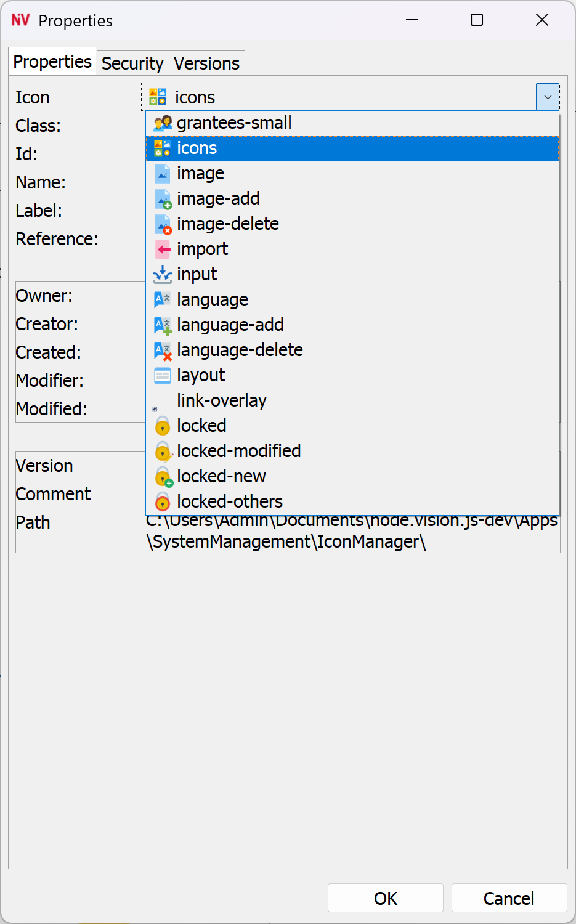Select the language-add icon entry
Viewport: 576px width, 924px height.
point(230,325)
